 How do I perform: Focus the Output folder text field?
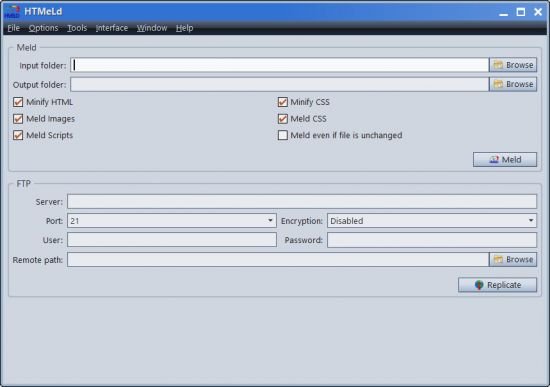[x=279, y=84]
